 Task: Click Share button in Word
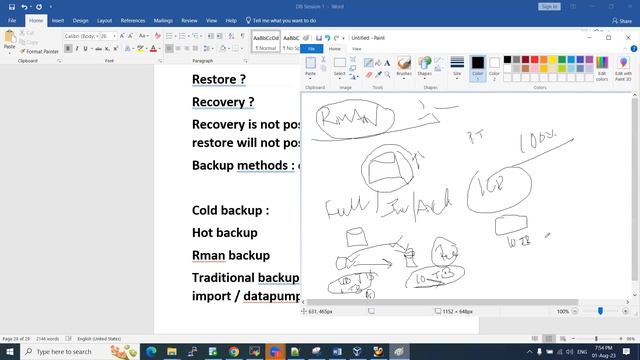click(622, 20)
